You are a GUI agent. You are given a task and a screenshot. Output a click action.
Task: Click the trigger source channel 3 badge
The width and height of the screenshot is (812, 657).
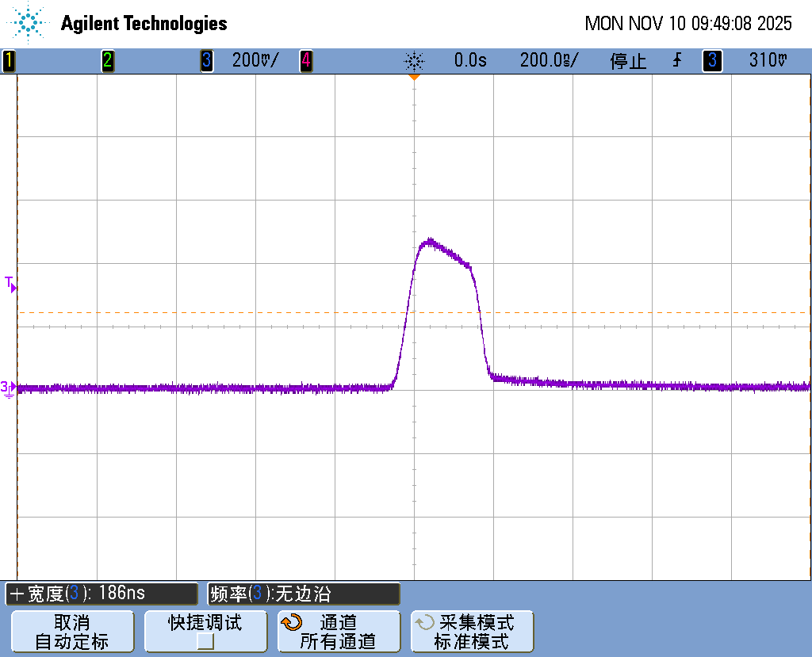[x=711, y=61]
